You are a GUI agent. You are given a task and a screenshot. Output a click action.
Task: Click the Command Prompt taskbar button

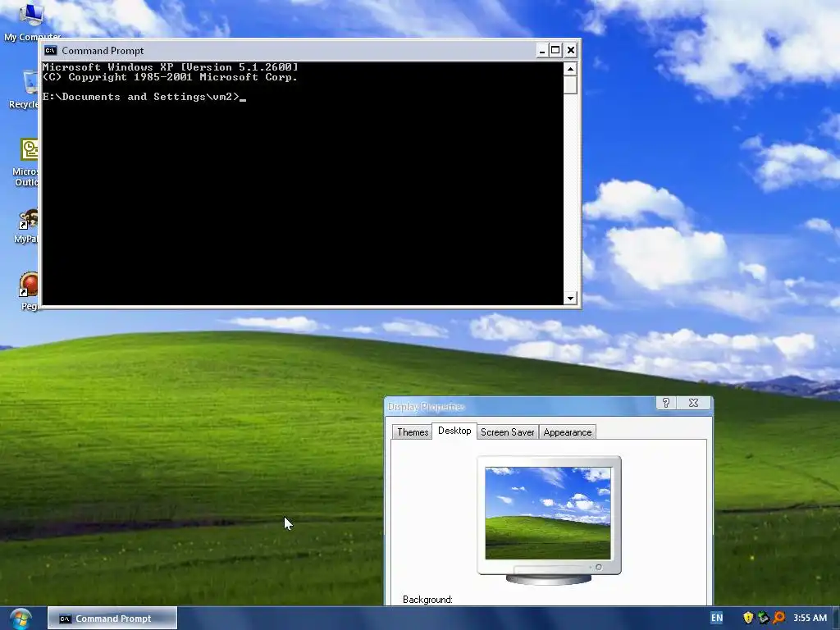point(112,619)
